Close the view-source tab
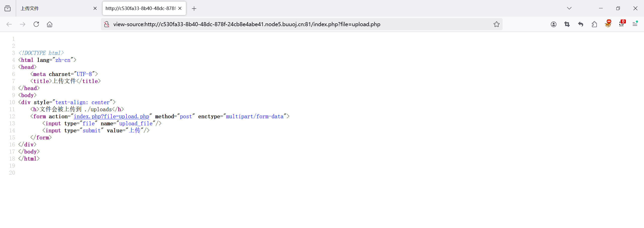Screen dimensions: 644x228 pos(180,8)
